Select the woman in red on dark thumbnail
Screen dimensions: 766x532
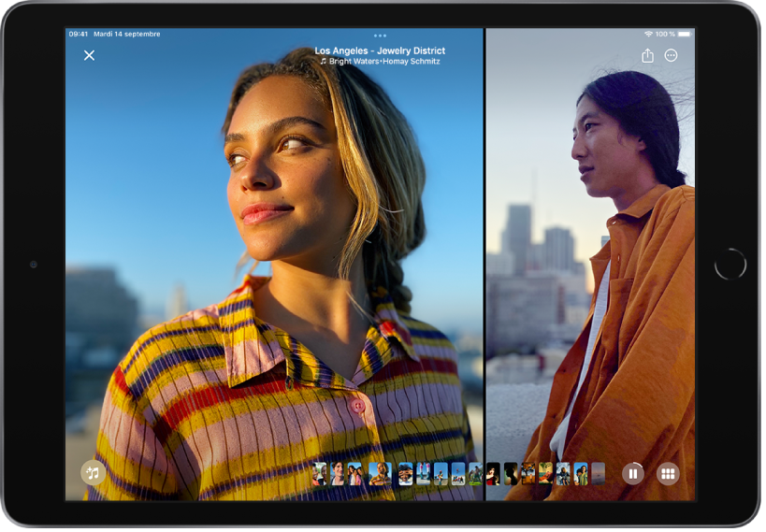[494, 474]
